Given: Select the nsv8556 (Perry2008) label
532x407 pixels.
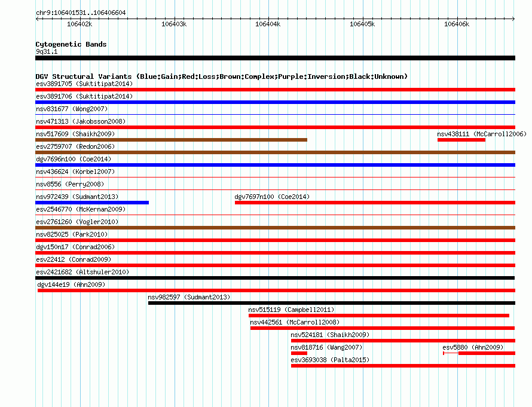Looking at the screenshot, I should pyautogui.click(x=70, y=184).
